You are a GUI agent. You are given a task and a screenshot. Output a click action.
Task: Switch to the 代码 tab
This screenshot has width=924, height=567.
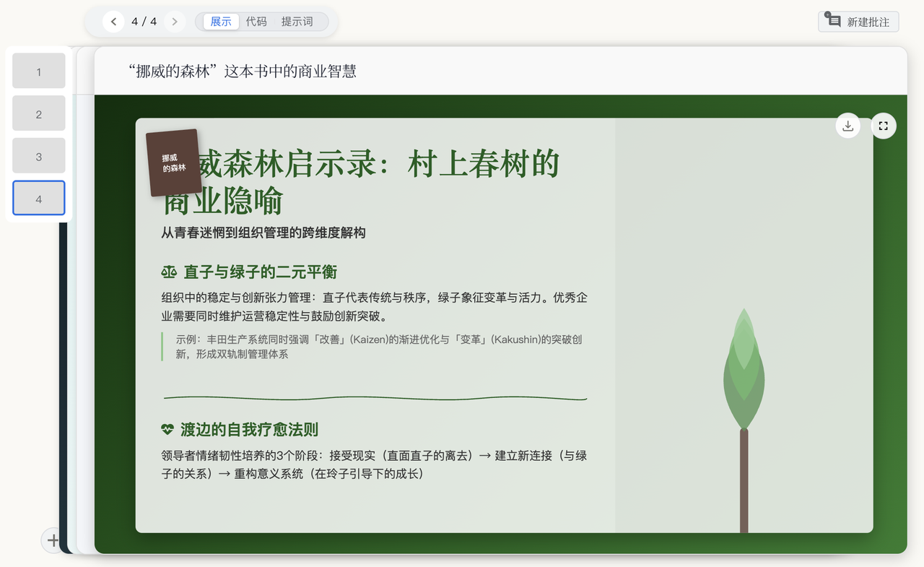(256, 22)
